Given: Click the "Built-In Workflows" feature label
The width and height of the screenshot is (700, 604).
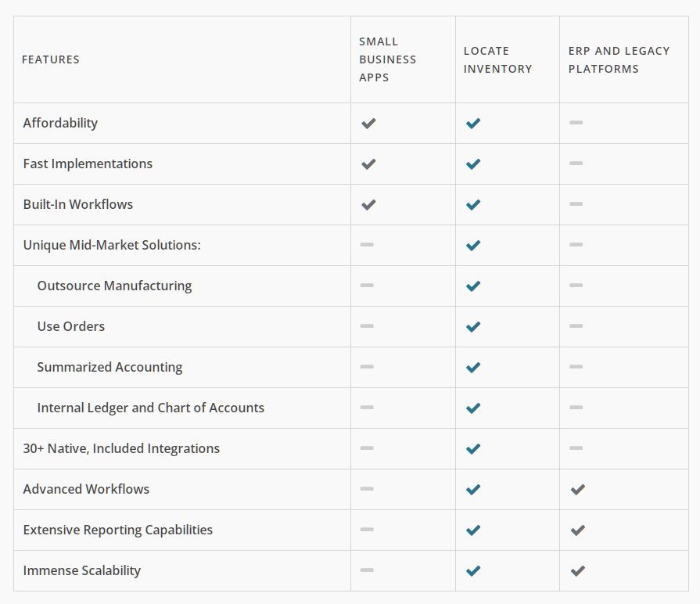Looking at the screenshot, I should pyautogui.click(x=78, y=204).
